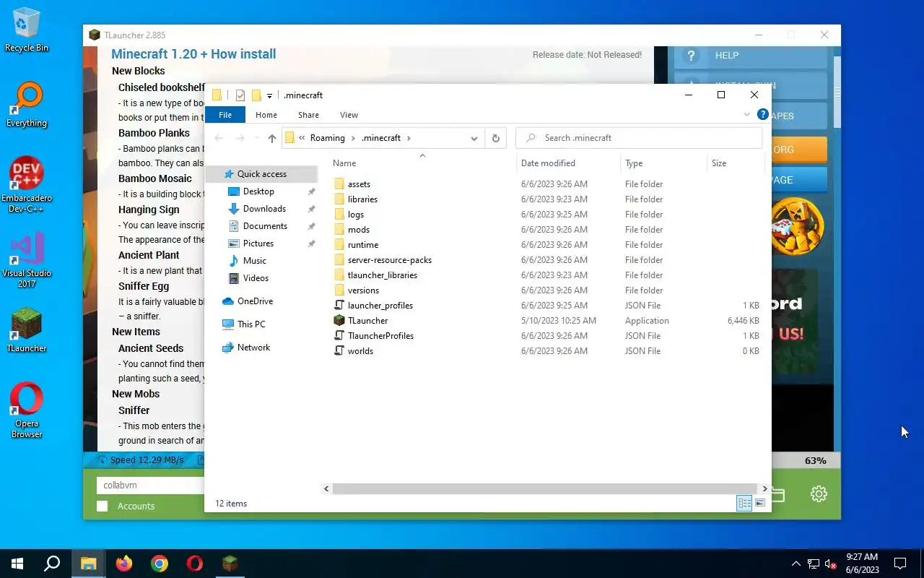Select Quick access in navigation pane

(x=261, y=174)
